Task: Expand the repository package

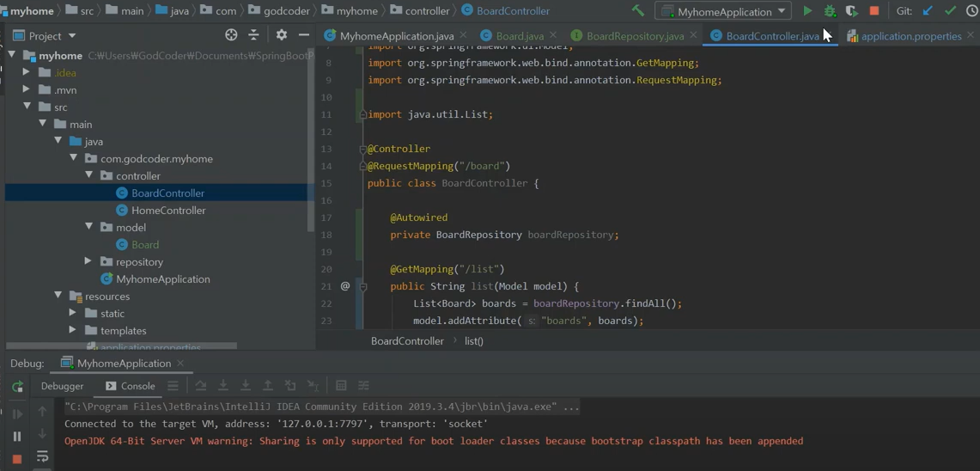Action: [88, 260]
